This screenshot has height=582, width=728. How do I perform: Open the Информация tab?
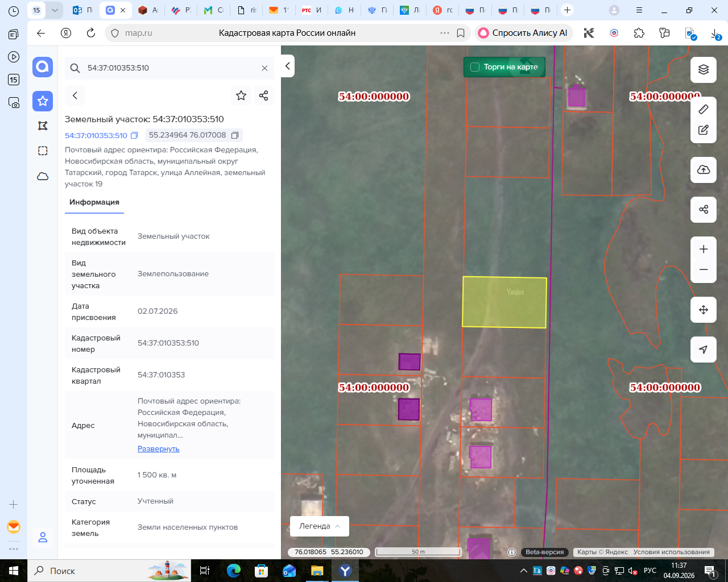click(94, 202)
